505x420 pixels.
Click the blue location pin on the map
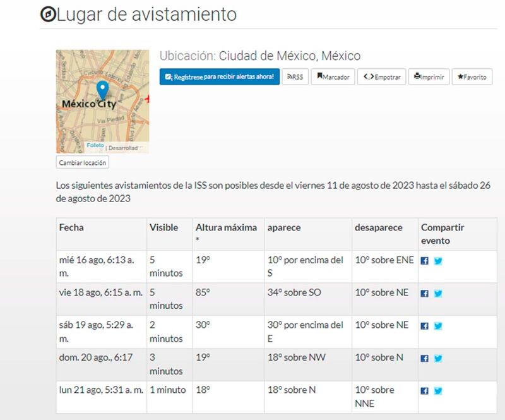pyautogui.click(x=102, y=90)
